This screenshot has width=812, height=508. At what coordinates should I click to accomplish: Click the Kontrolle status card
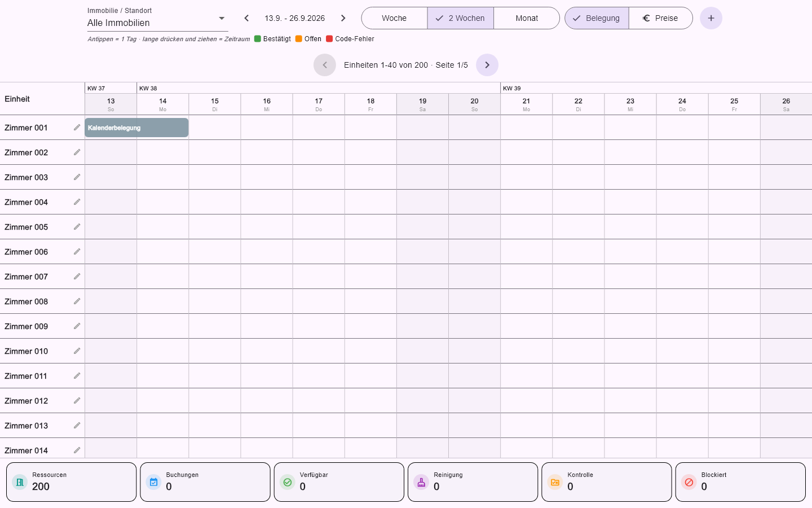[x=607, y=482]
